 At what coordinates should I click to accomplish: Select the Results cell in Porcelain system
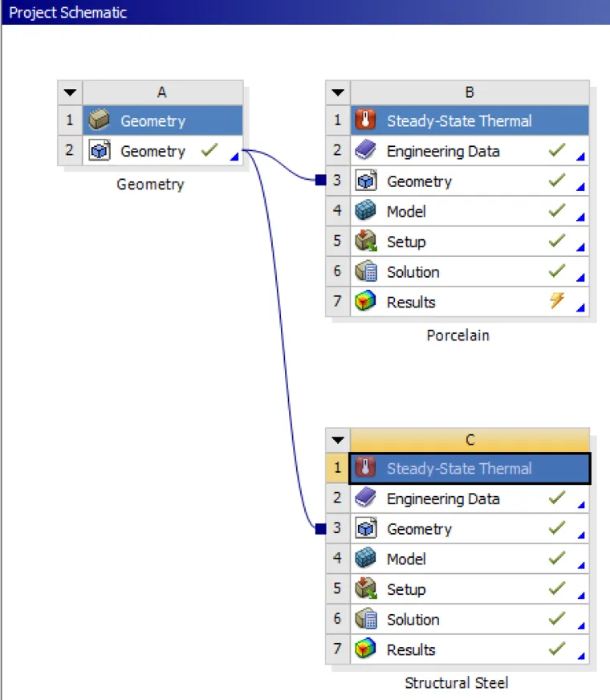coord(470,302)
